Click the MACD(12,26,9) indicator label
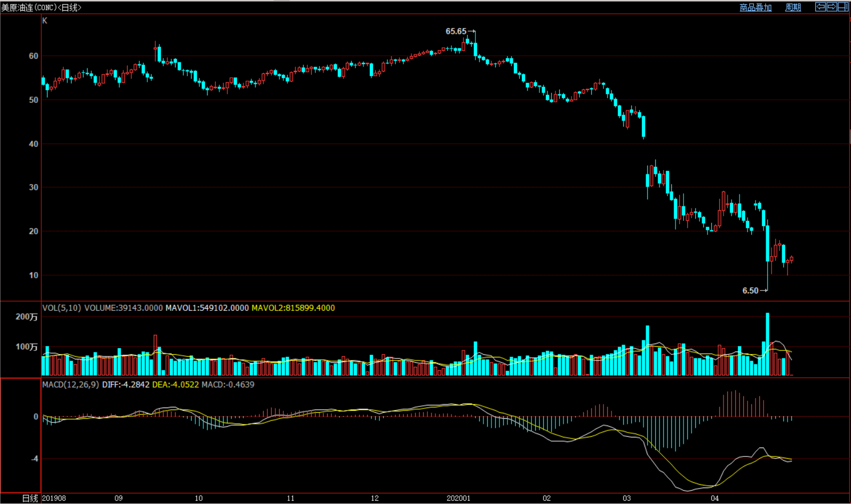 pyautogui.click(x=70, y=385)
